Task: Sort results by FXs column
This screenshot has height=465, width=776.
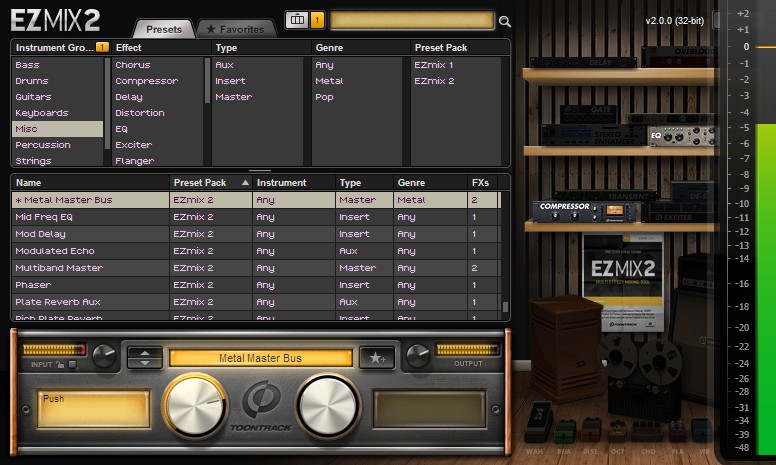Action: point(482,183)
